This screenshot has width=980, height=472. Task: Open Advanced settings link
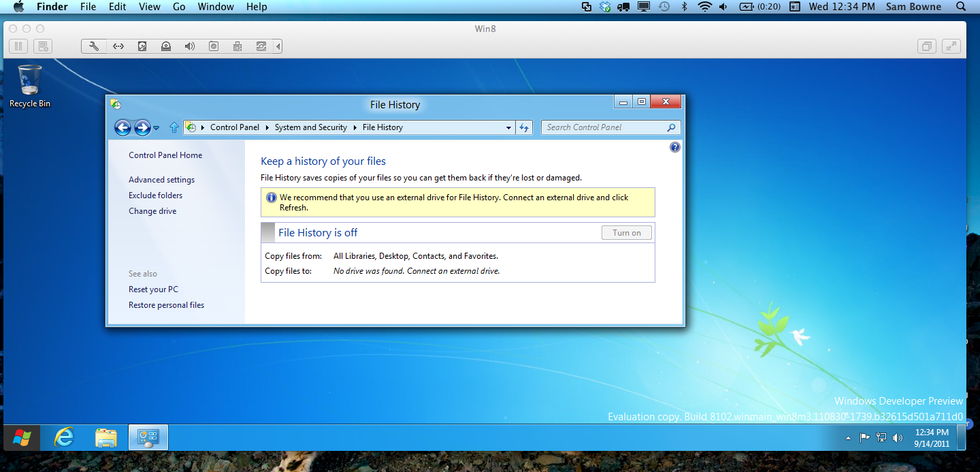(161, 180)
